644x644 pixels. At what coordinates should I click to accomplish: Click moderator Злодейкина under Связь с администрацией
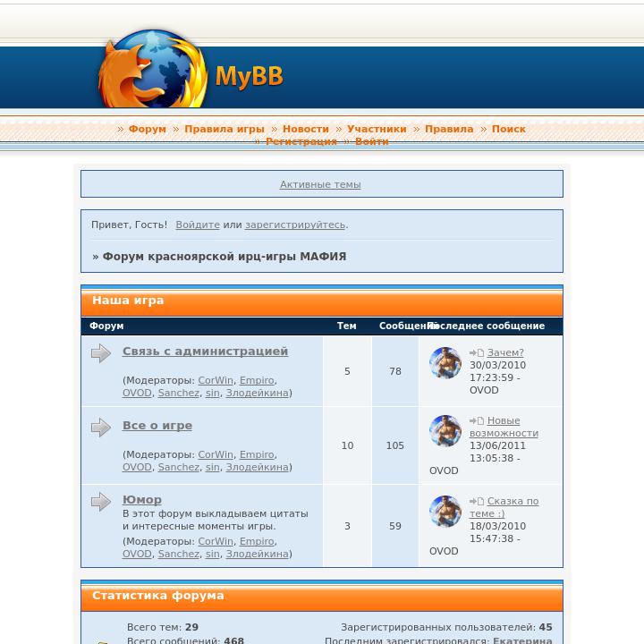[257, 393]
